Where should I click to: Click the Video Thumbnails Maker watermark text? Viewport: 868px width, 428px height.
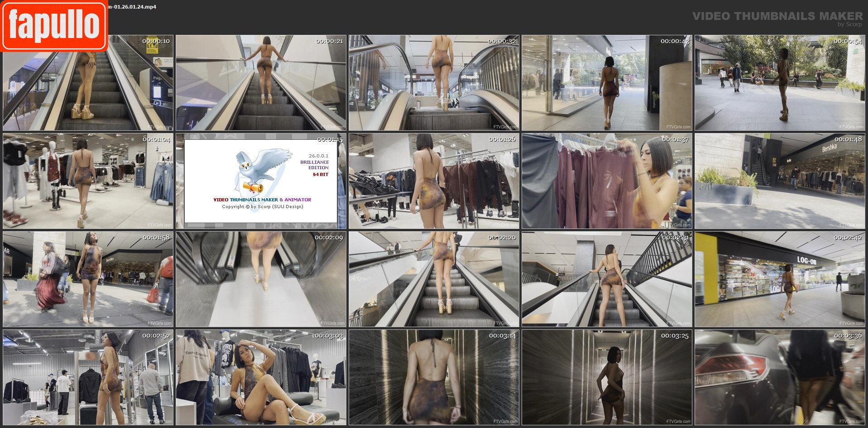(x=777, y=16)
